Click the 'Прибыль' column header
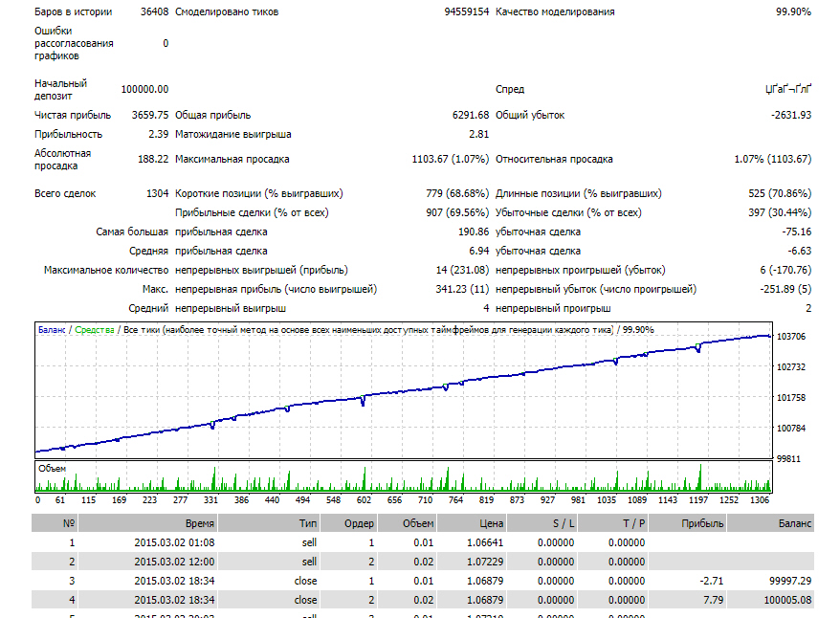Viewport: 840px width, 618px height. click(x=687, y=523)
